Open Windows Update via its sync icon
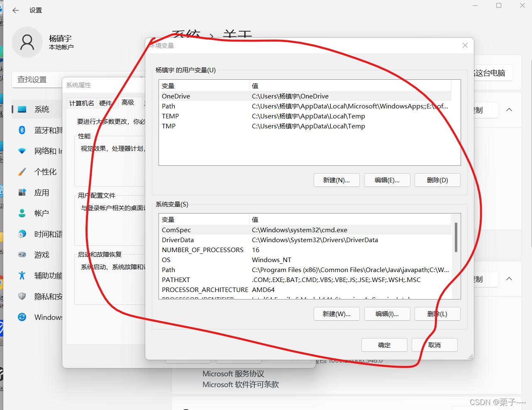532x410 pixels. pos(22,317)
